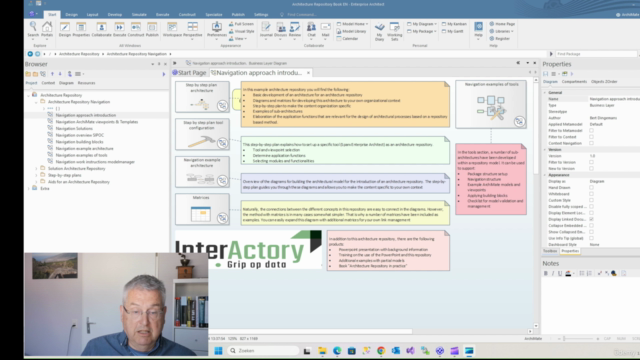Enable the Hand Drawn checkbox
This screenshot has height=360, width=640.
click(x=591, y=187)
